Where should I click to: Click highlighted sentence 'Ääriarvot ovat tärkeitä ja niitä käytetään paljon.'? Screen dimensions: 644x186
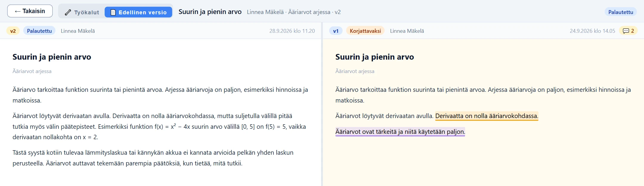click(400, 132)
